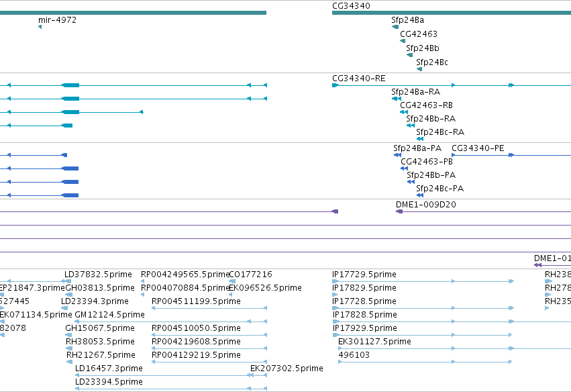Select the RP004070884.5prime EST label
571x392 pixels.
click(185, 288)
